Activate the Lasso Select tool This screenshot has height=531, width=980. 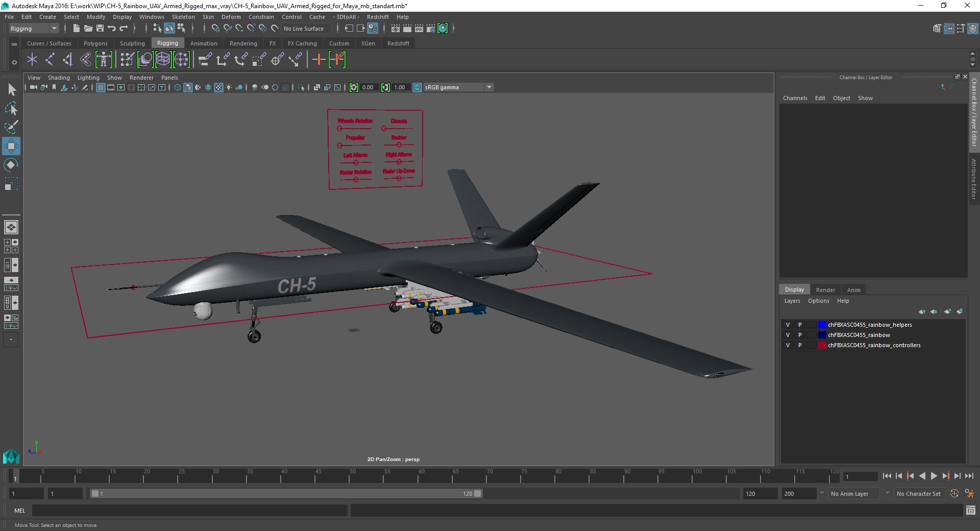(11, 109)
